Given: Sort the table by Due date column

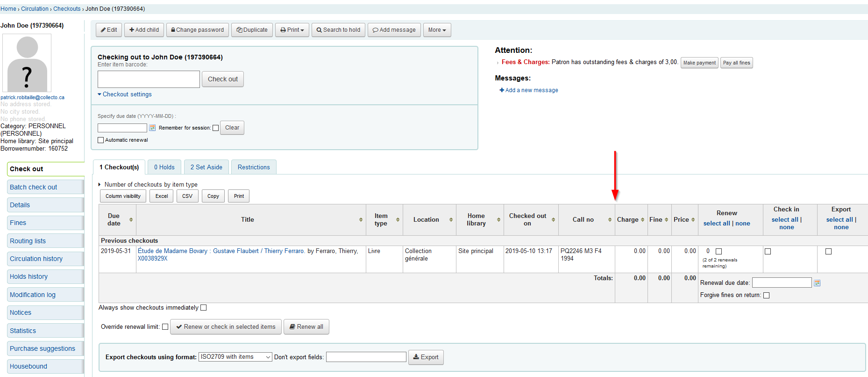Looking at the screenshot, I should [x=117, y=220].
